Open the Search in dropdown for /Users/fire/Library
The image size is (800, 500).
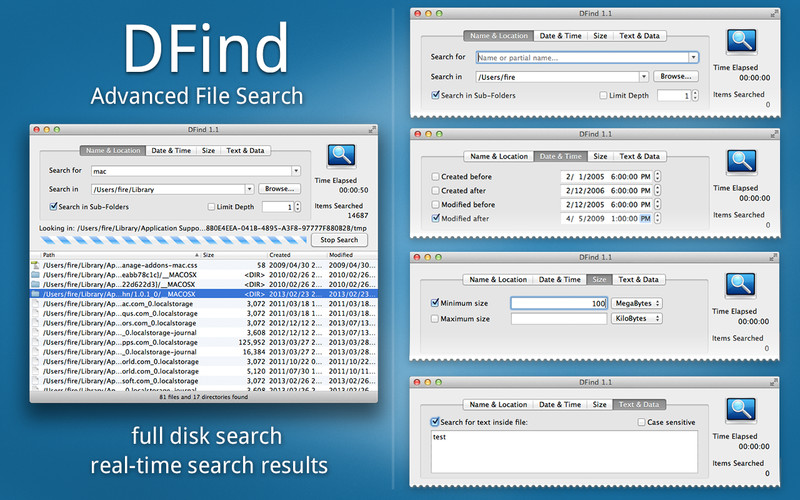tap(249, 189)
